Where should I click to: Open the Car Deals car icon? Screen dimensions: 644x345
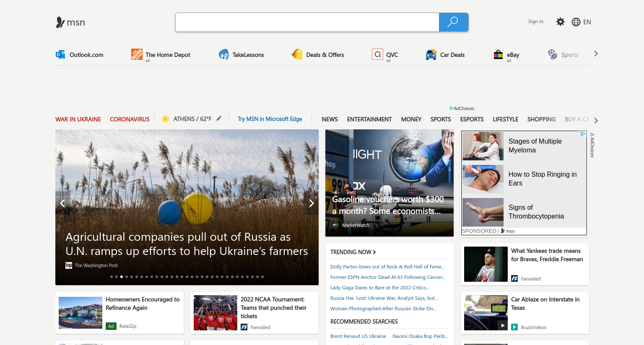(431, 54)
